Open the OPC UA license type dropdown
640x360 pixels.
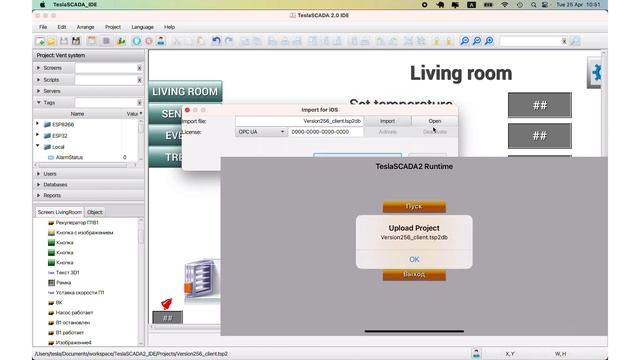[261, 132]
